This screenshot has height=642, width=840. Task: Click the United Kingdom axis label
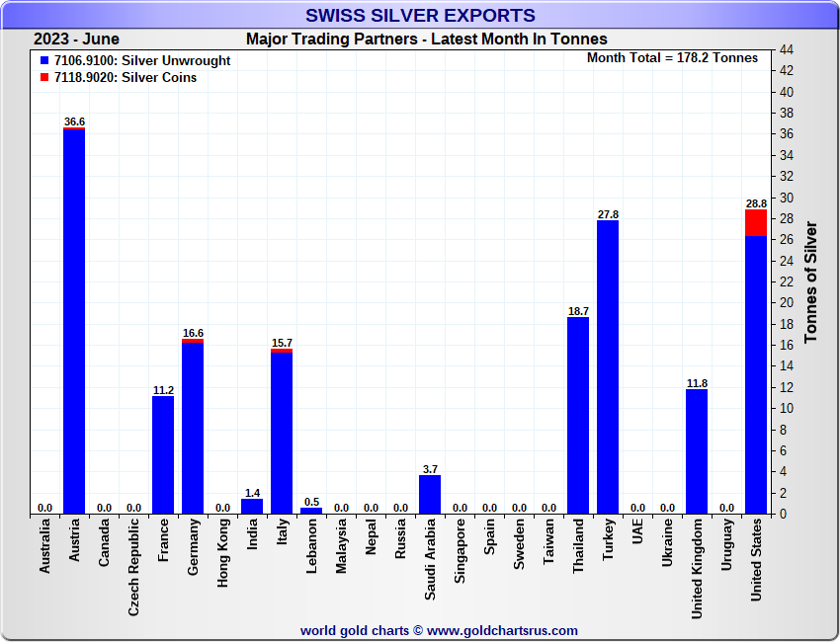point(697,569)
